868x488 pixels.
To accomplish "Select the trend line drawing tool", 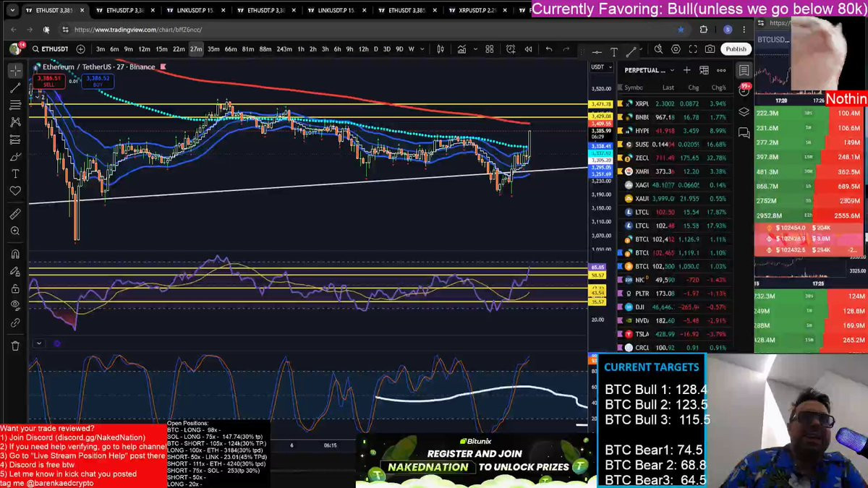I will [x=15, y=87].
